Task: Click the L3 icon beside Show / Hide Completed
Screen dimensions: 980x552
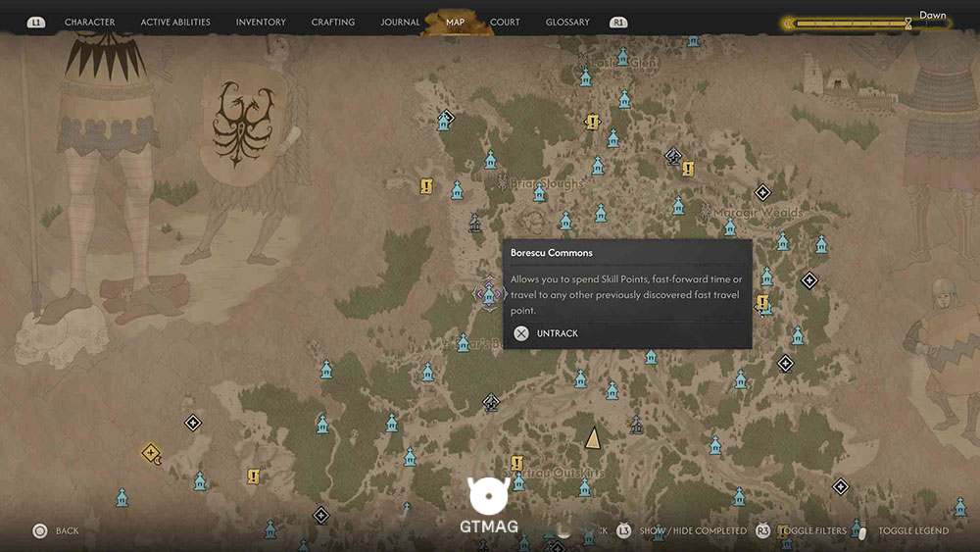Action: point(623,530)
